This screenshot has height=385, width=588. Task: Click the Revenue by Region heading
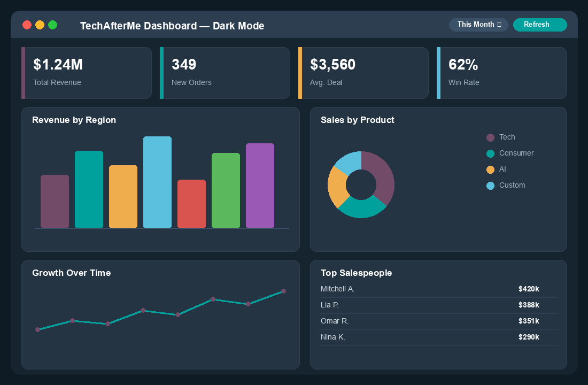pos(74,120)
